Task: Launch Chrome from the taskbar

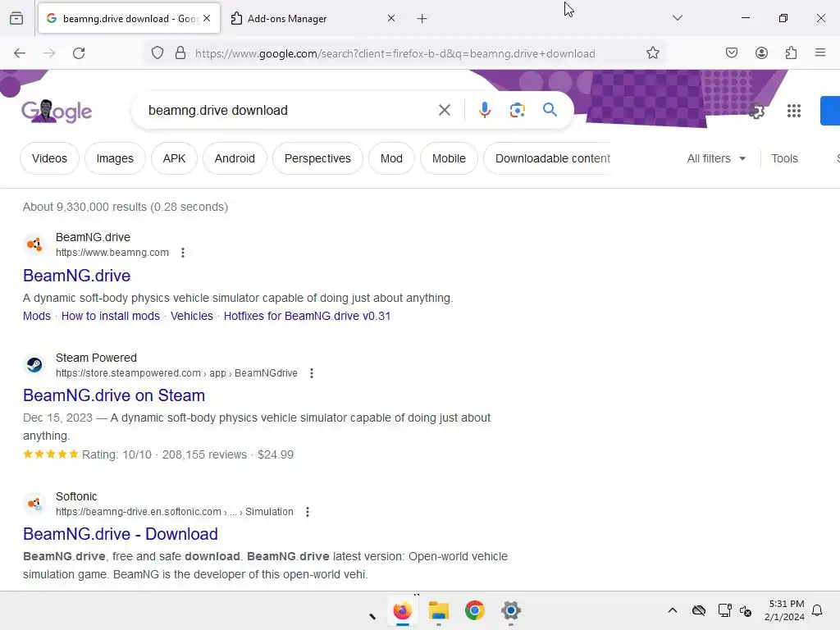Action: click(475, 610)
